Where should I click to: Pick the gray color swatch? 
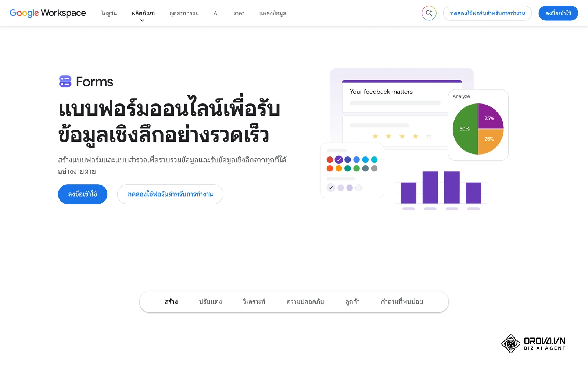pyautogui.click(x=374, y=169)
